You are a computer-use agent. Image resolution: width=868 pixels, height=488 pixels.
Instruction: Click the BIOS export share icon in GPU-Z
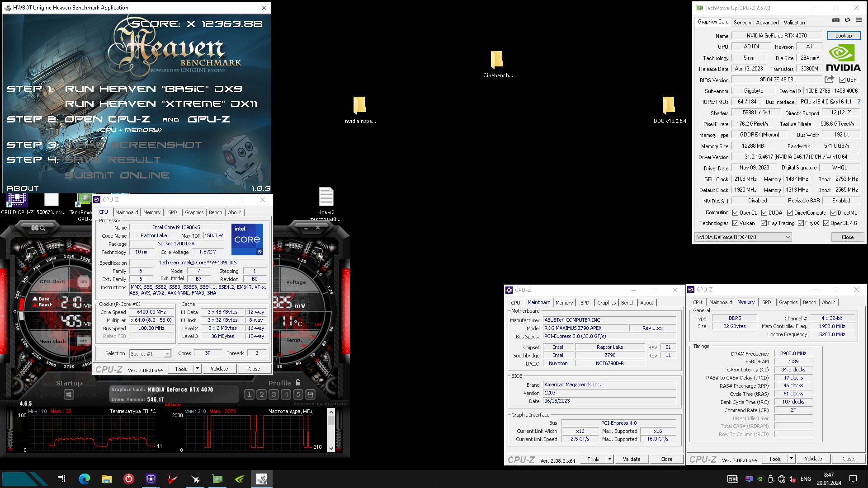829,80
